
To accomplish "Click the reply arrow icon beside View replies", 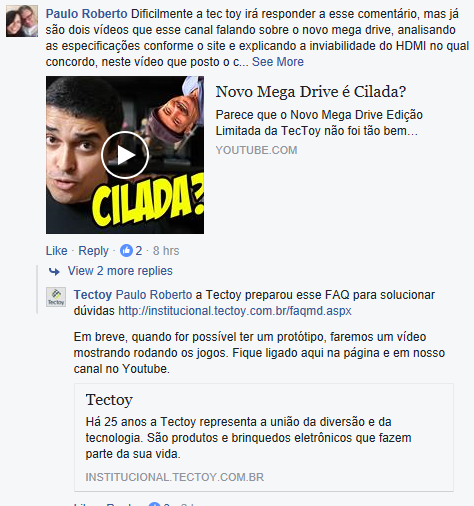I will (x=54, y=272).
